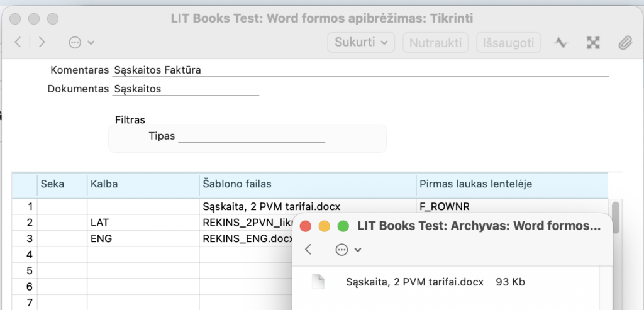Click the 93 Kb file size text
Viewport: 644px width, 310px height.
[511, 282]
